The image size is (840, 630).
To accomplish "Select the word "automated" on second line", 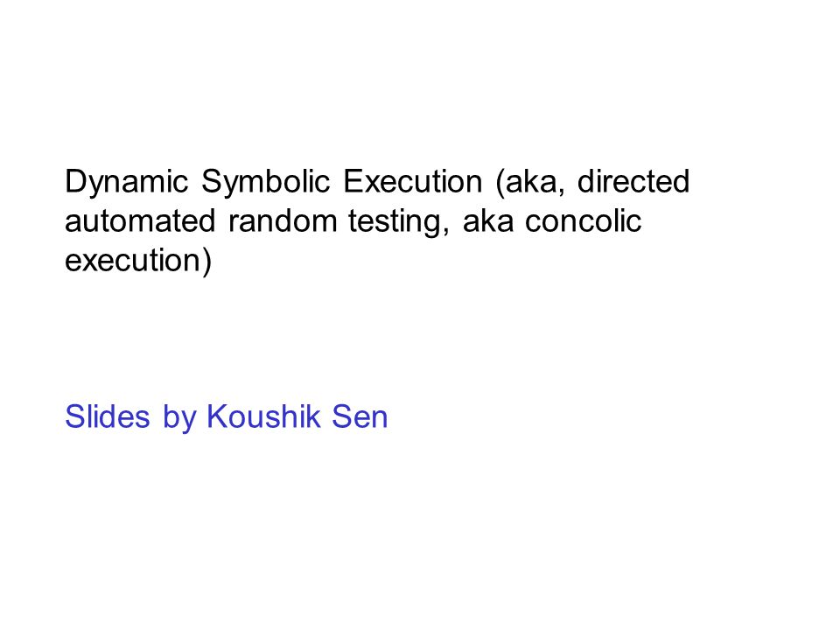I will coord(140,221).
